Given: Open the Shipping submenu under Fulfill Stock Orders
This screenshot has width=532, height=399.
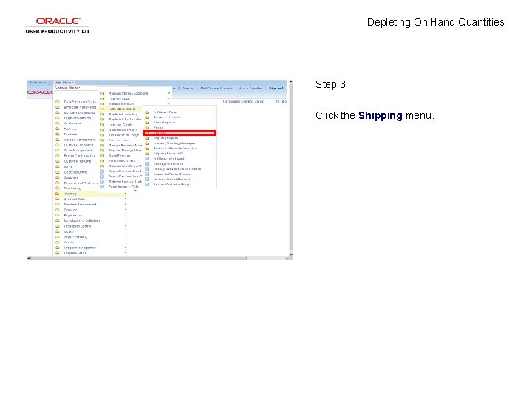Looking at the screenshot, I should [180, 133].
